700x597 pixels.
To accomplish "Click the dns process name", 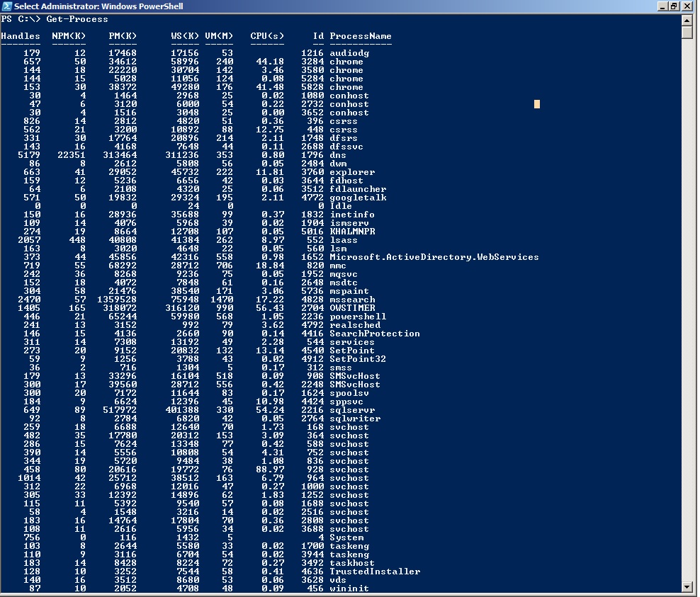I will tap(338, 155).
